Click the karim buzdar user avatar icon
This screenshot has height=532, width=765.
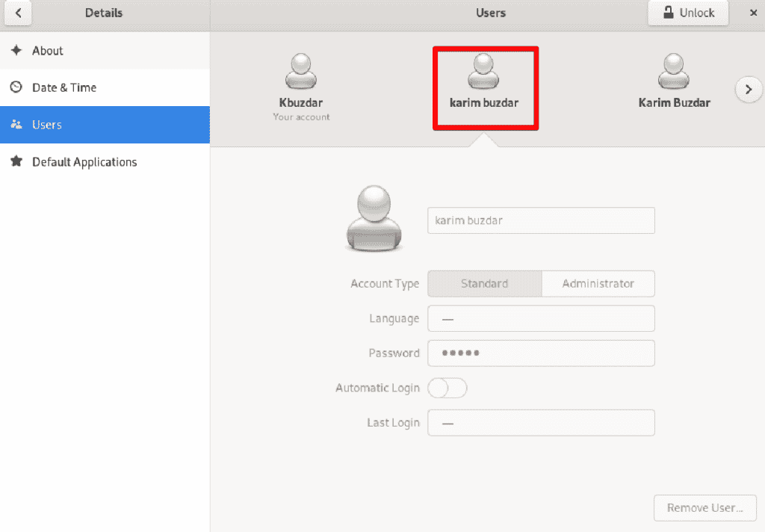[485, 71]
